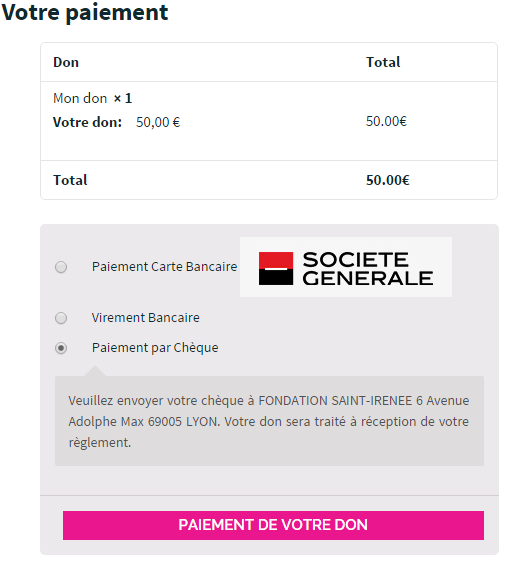This screenshot has height=563, width=507.
Task: Select the Virement Bancaire radio option
Action: pyautogui.click(x=61, y=318)
